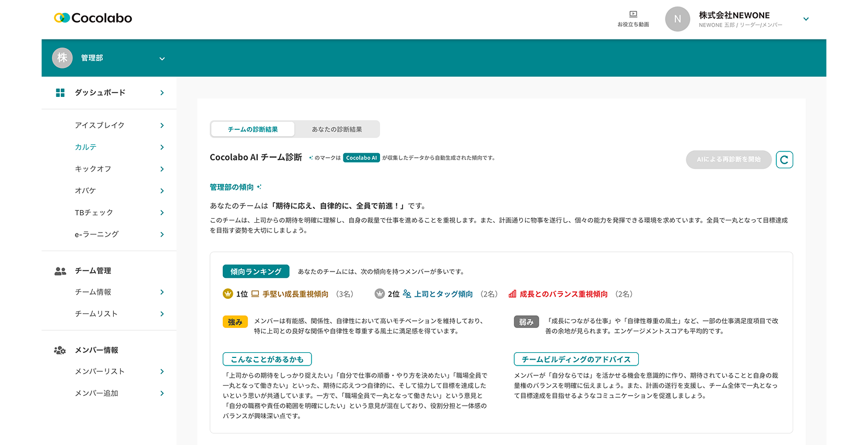The height and width of the screenshot is (445, 868).
Task: Click the 株 team avatar
Action: pyautogui.click(x=62, y=58)
